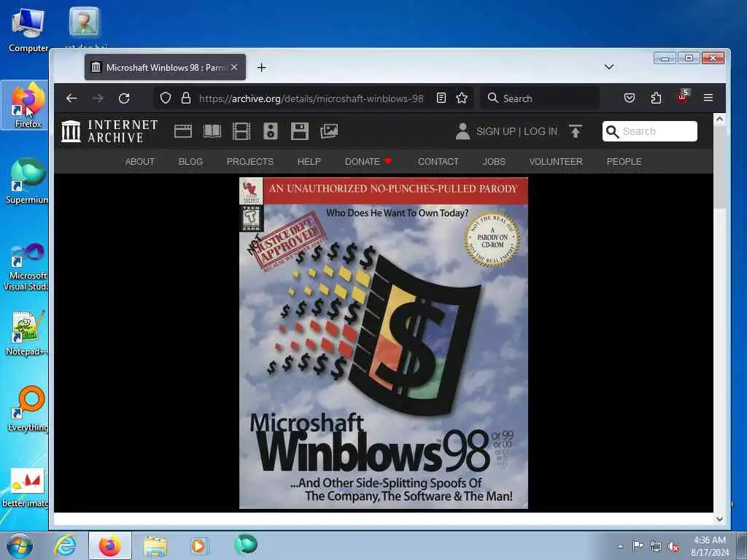Image resolution: width=747 pixels, height=560 pixels.
Task: Click SIGN UP link
Action: [496, 131]
